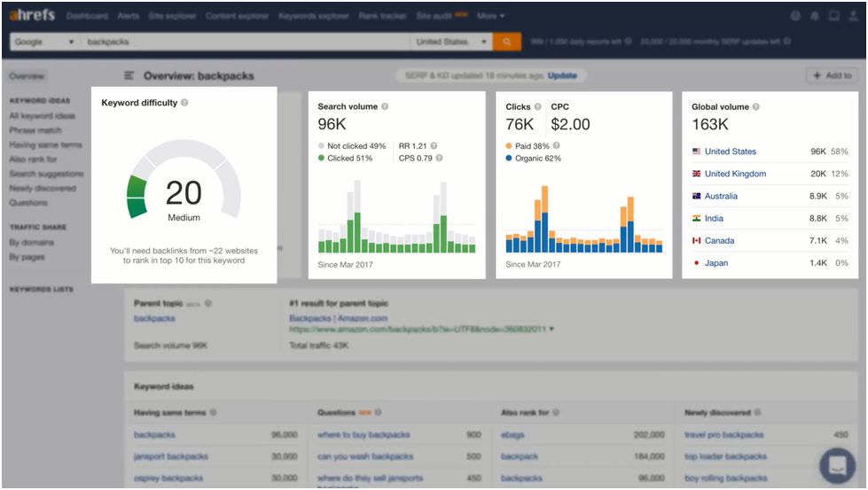Click the $2.00 CPC value
The image size is (868, 490).
pyautogui.click(x=570, y=124)
